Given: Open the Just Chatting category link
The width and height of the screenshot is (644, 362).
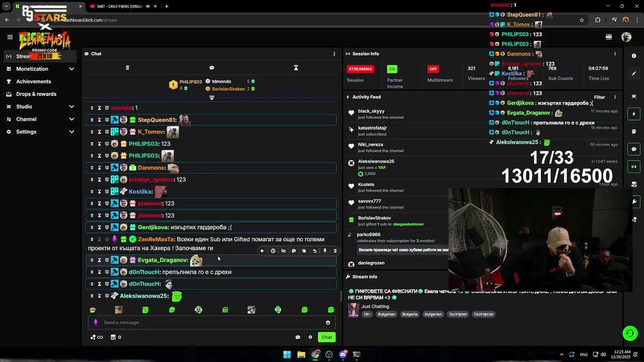Looking at the screenshot, I should point(375,306).
